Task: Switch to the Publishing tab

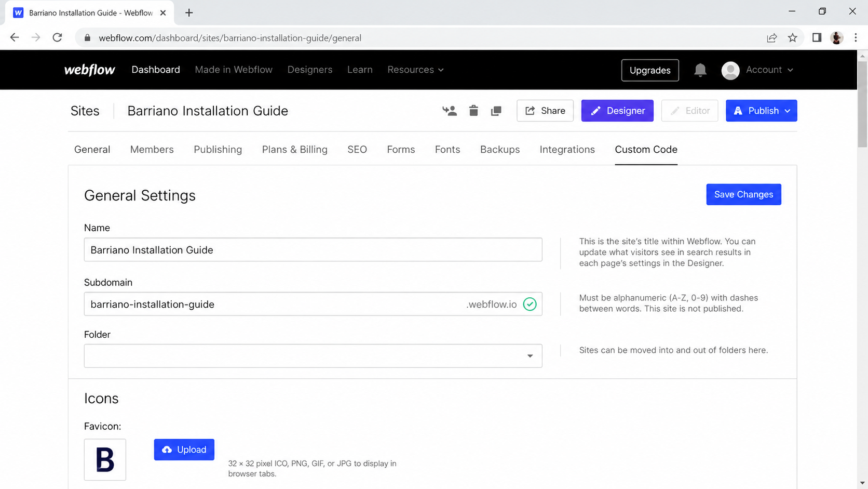Action: [x=218, y=150]
